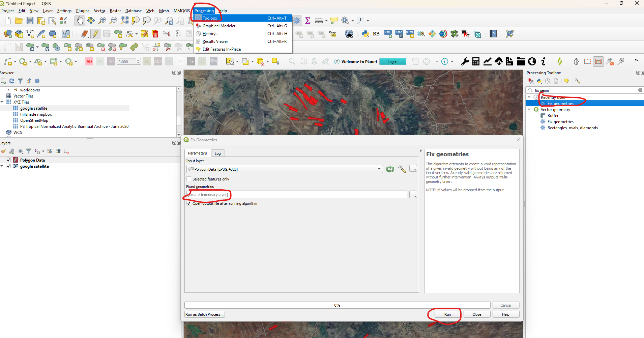Image resolution: width=644 pixels, height=338 pixels.
Task: Expand the worldcover browser item
Action: click(8, 90)
